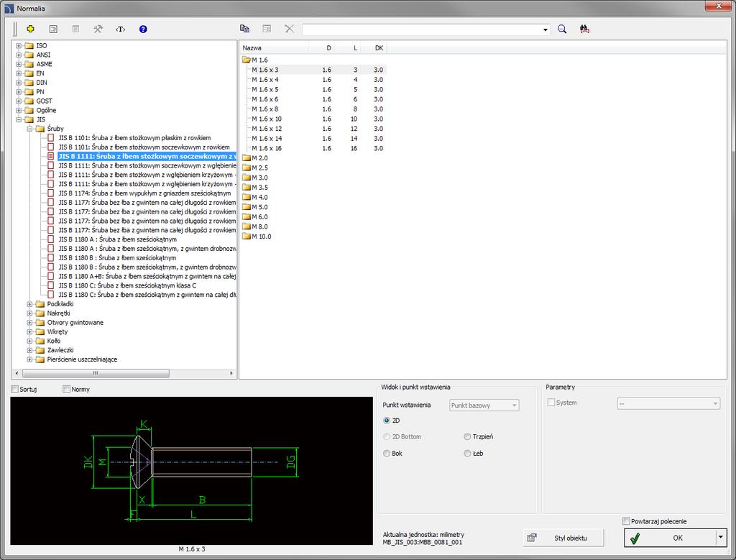Expand the ANSI tree node
Image resolution: width=736 pixels, height=560 pixels.
(19, 55)
